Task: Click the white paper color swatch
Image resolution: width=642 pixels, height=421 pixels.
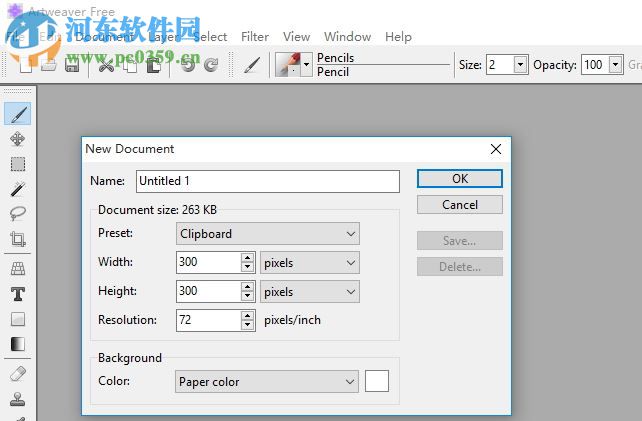Action: pyautogui.click(x=377, y=381)
